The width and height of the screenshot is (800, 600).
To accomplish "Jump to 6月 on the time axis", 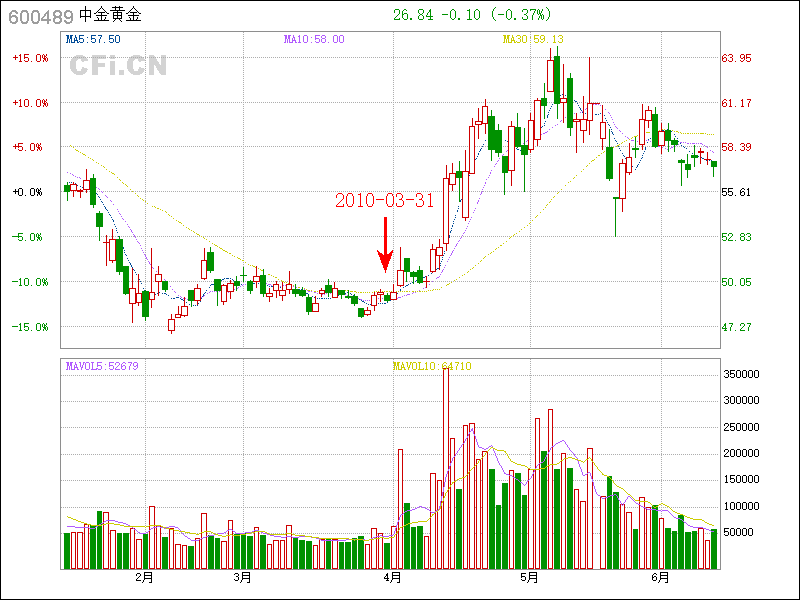I will (x=660, y=577).
